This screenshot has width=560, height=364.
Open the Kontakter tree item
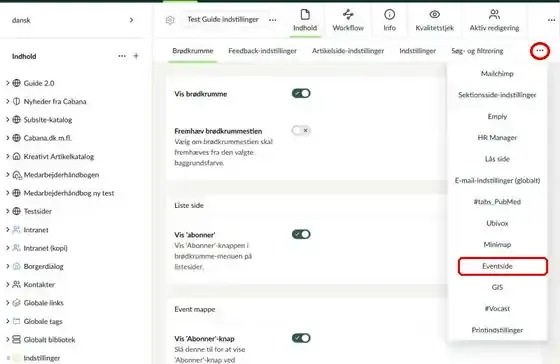(39, 284)
